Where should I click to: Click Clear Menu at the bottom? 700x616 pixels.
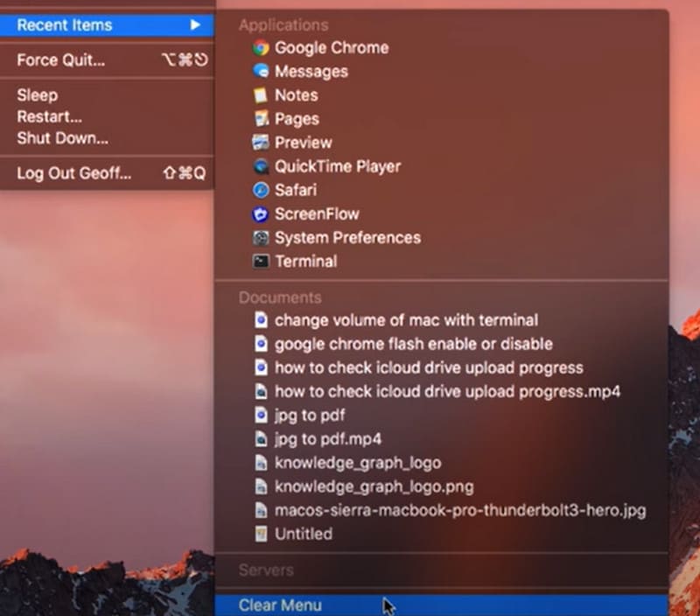(x=442, y=605)
